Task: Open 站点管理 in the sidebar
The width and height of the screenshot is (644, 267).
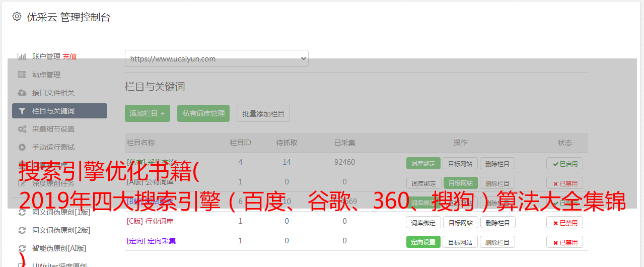Action: pyautogui.click(x=46, y=75)
